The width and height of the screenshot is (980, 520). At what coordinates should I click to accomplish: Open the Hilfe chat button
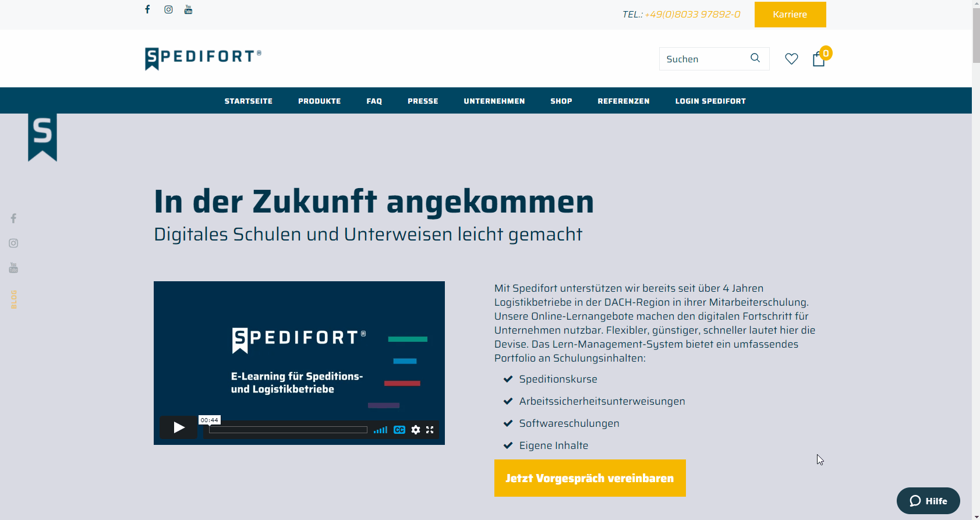tap(928, 501)
